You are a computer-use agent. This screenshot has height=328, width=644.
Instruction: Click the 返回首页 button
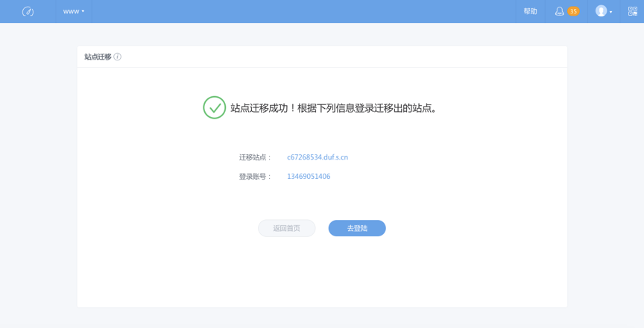(287, 228)
